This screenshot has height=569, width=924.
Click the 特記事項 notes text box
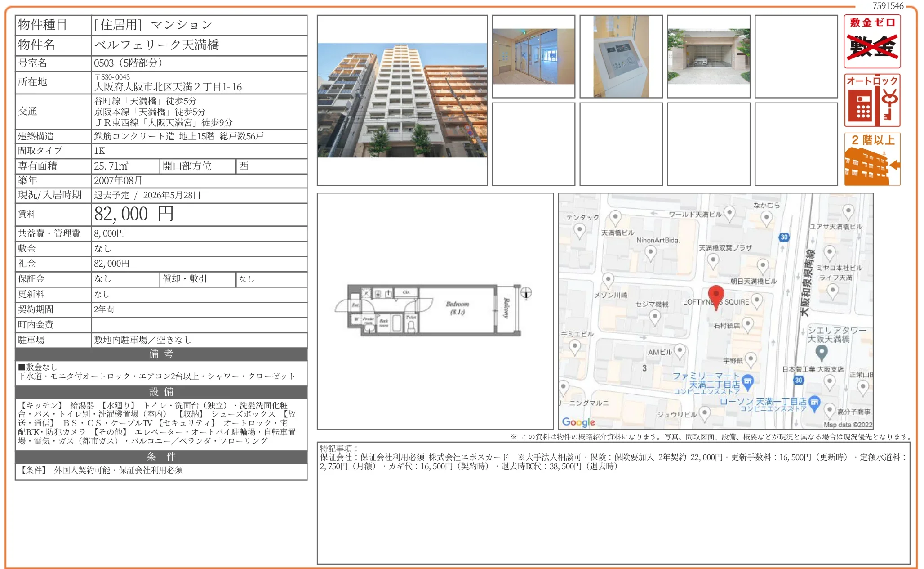tap(613, 502)
